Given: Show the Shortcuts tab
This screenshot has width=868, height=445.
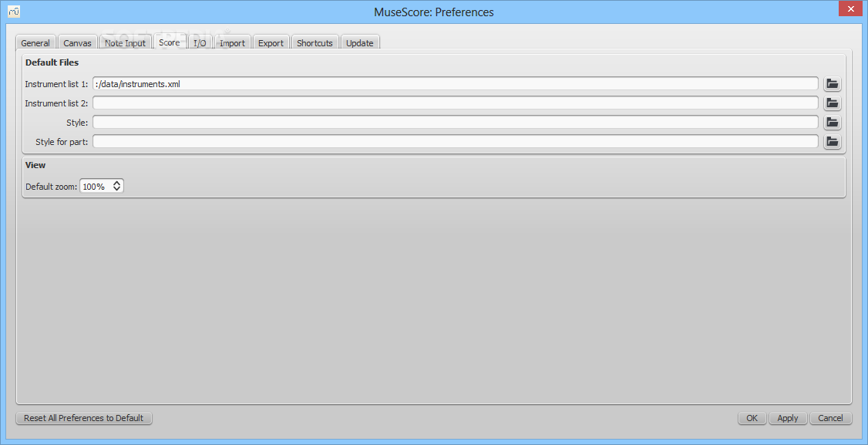Looking at the screenshot, I should point(315,42).
